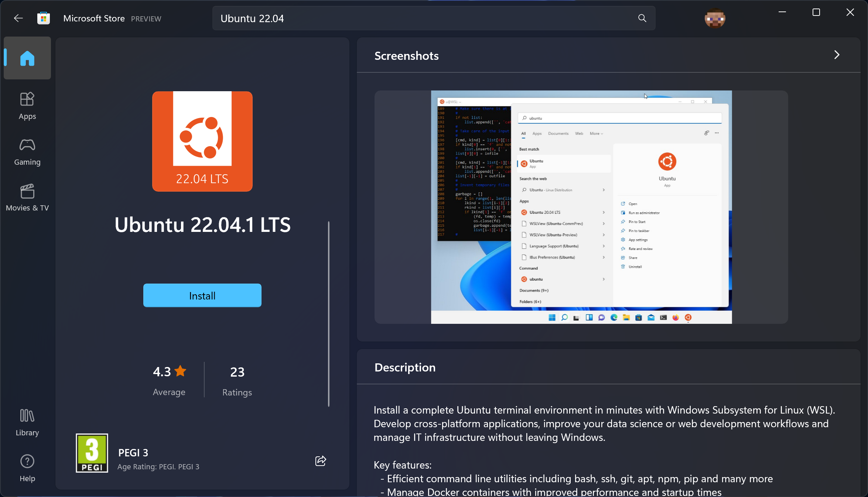The width and height of the screenshot is (868, 497).
Task: Click the PEGI 3 rating badge
Action: point(92,453)
